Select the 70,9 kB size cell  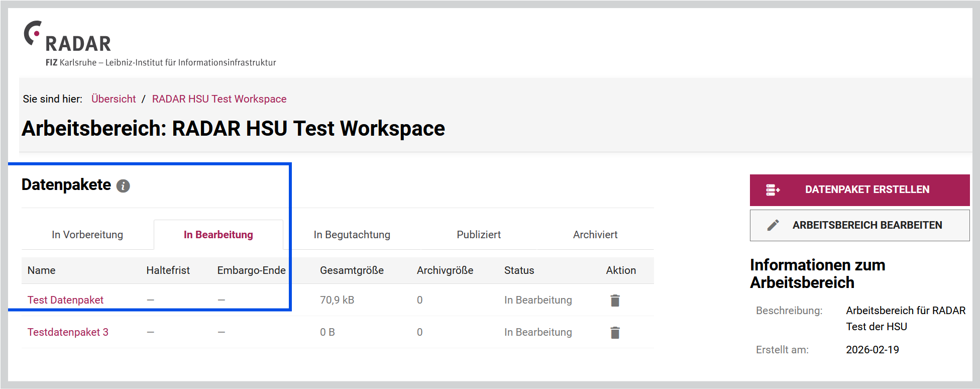pyautogui.click(x=337, y=300)
